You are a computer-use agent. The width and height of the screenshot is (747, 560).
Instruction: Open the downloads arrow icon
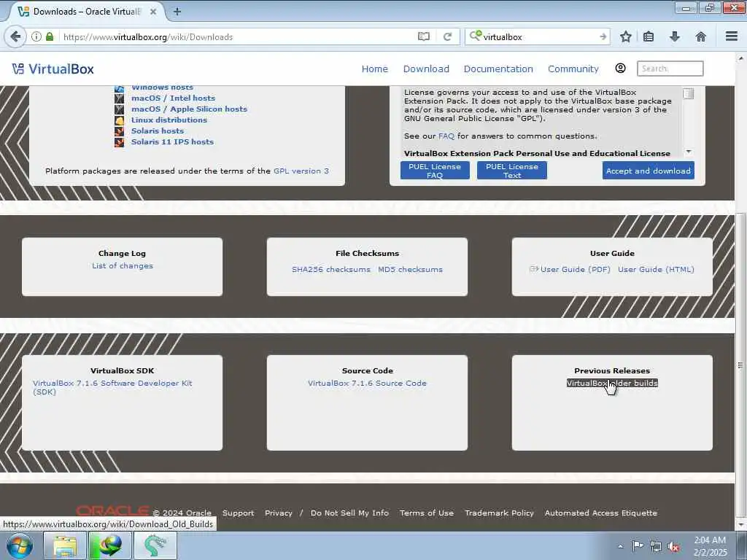tap(675, 36)
